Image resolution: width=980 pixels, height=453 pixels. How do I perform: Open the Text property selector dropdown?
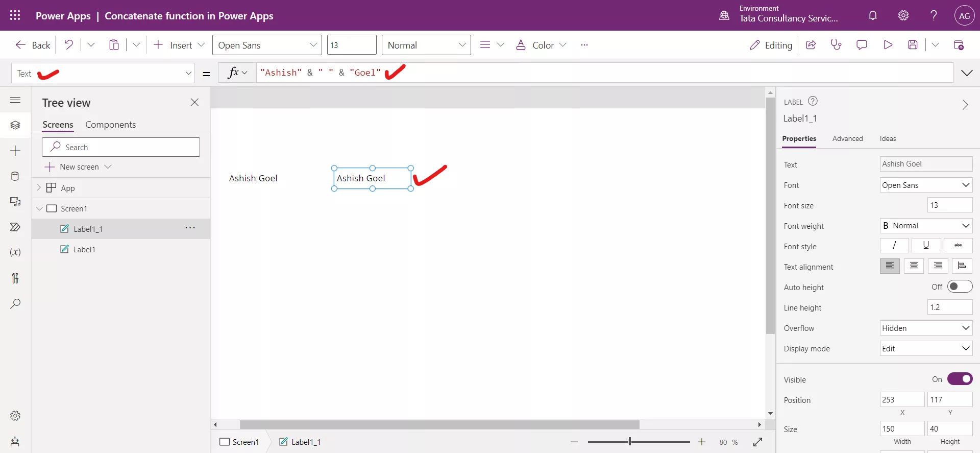click(x=103, y=73)
